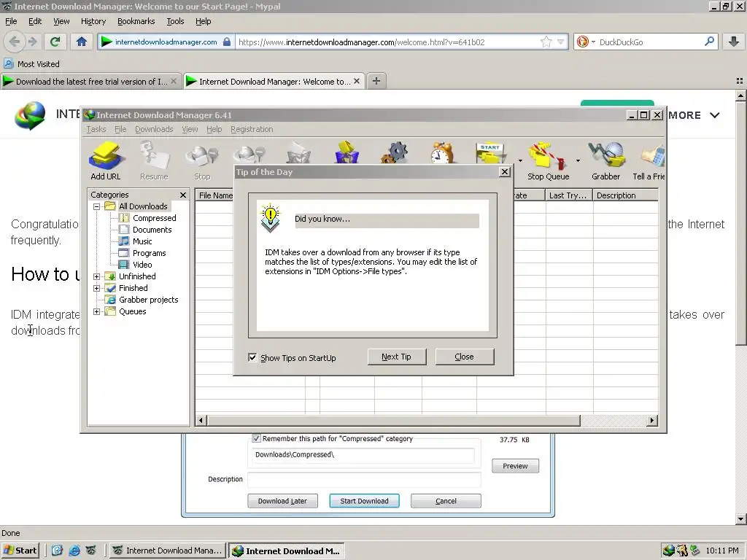
Task: Bookmark this page with the star icon
Action: coord(546,42)
